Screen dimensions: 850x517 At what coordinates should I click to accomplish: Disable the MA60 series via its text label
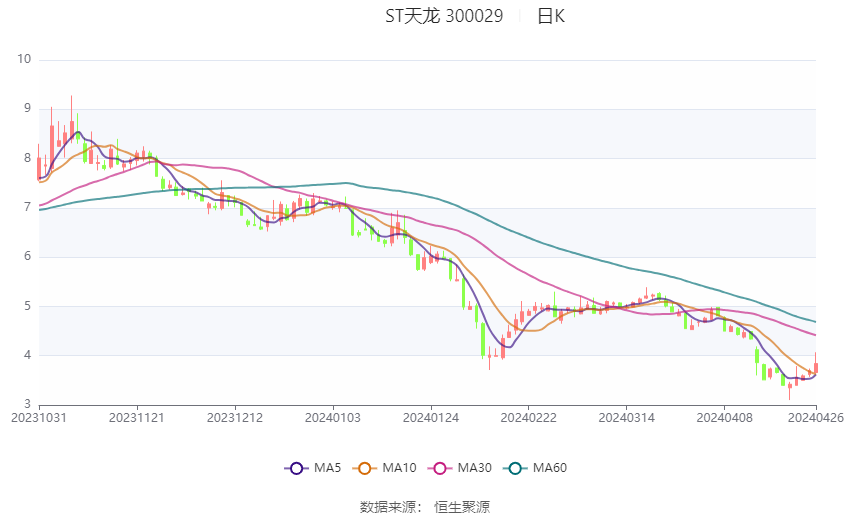550,468
